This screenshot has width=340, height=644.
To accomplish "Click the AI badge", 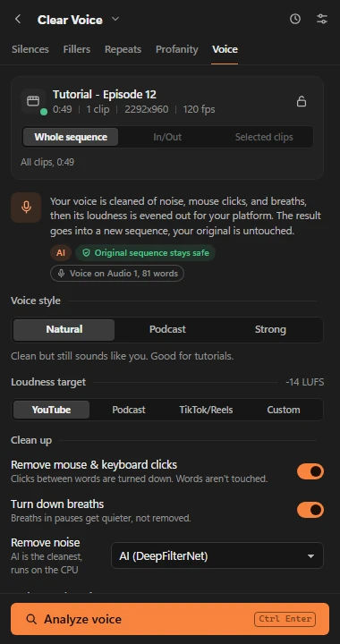I will pos(61,253).
